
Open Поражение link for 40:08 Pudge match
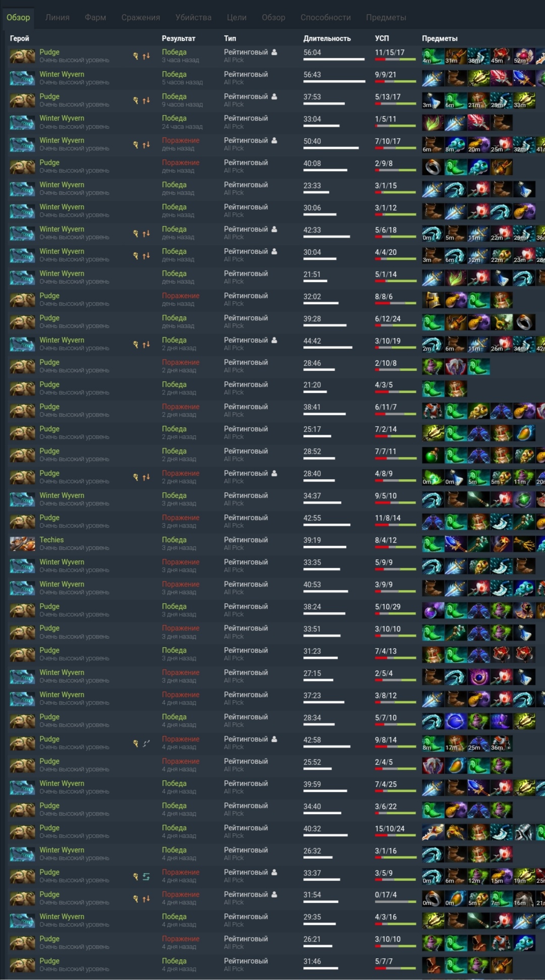[x=181, y=162]
